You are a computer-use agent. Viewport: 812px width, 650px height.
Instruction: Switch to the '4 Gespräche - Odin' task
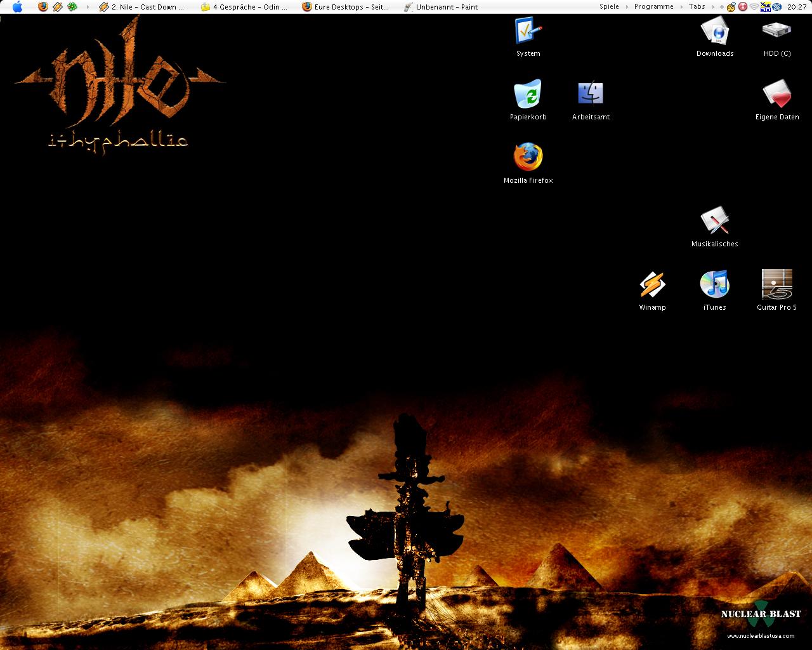click(x=244, y=7)
